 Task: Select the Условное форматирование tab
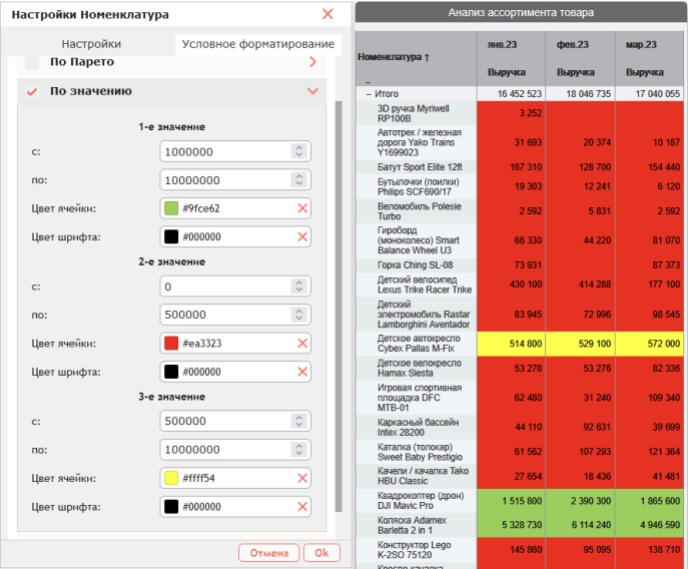[258, 44]
